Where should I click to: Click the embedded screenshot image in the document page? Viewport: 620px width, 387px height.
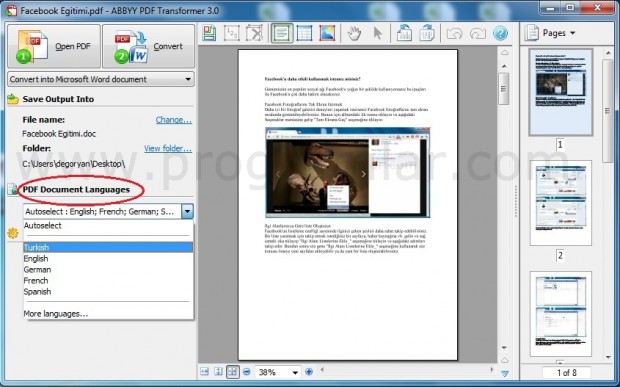[x=348, y=172]
